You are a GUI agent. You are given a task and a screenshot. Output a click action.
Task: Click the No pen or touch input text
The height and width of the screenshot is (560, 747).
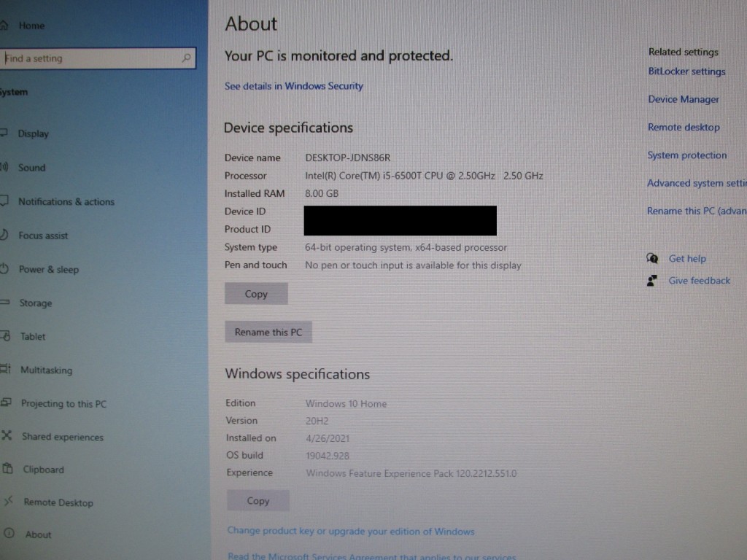pos(413,265)
